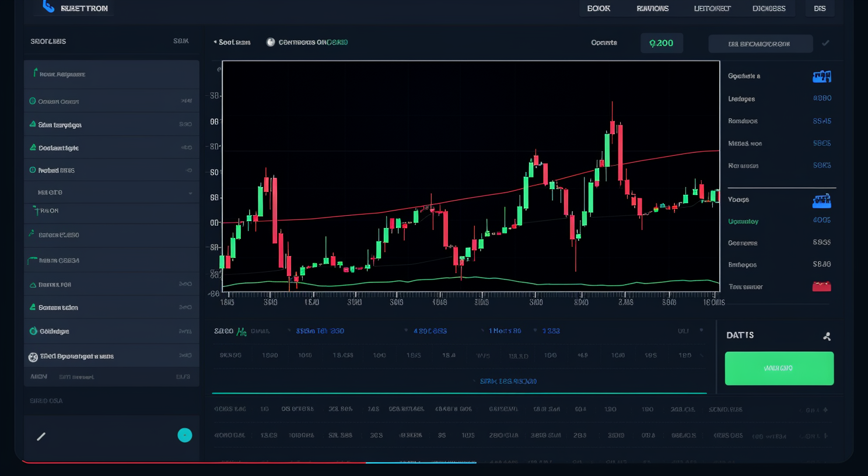The height and width of the screenshot is (476, 868).
Task: Click the blue link below the order book row
Action: (x=508, y=381)
